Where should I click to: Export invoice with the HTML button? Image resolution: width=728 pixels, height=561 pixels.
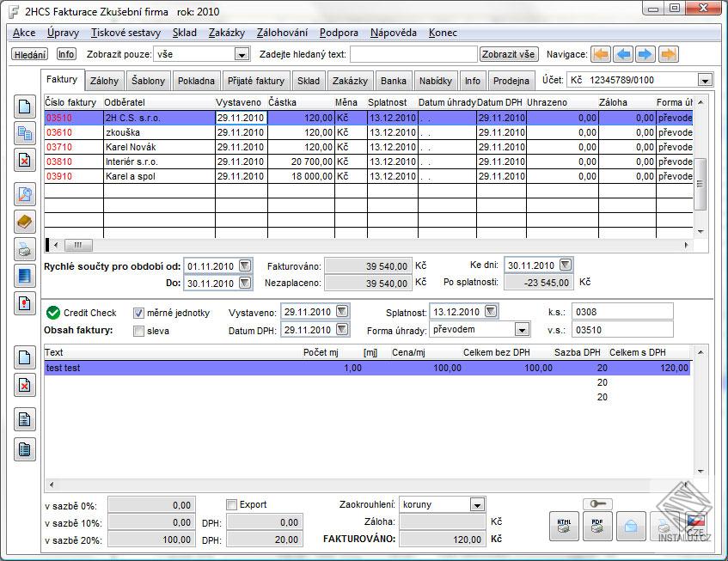coord(564,526)
